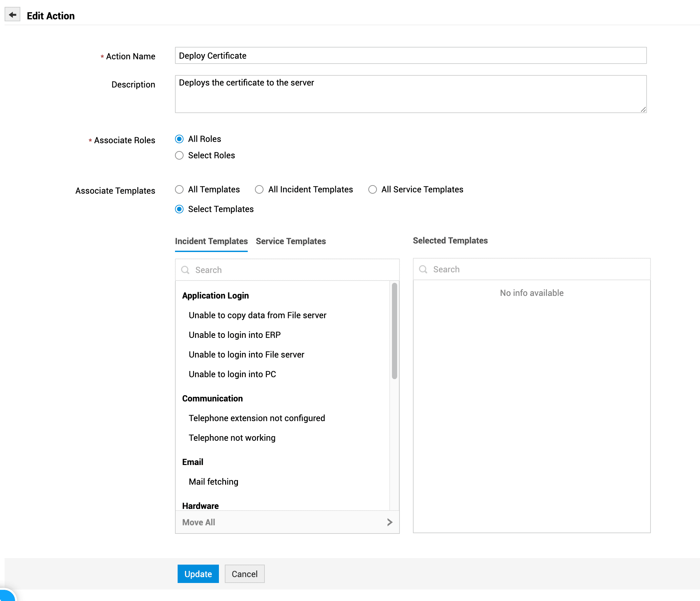
Task: Click the Cancel button
Action: pyautogui.click(x=244, y=573)
